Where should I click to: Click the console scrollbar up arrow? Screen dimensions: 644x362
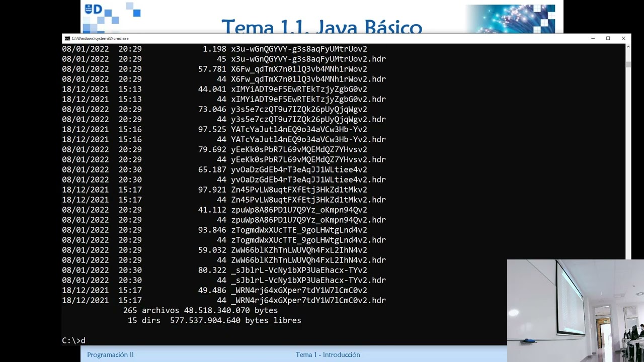click(628, 47)
